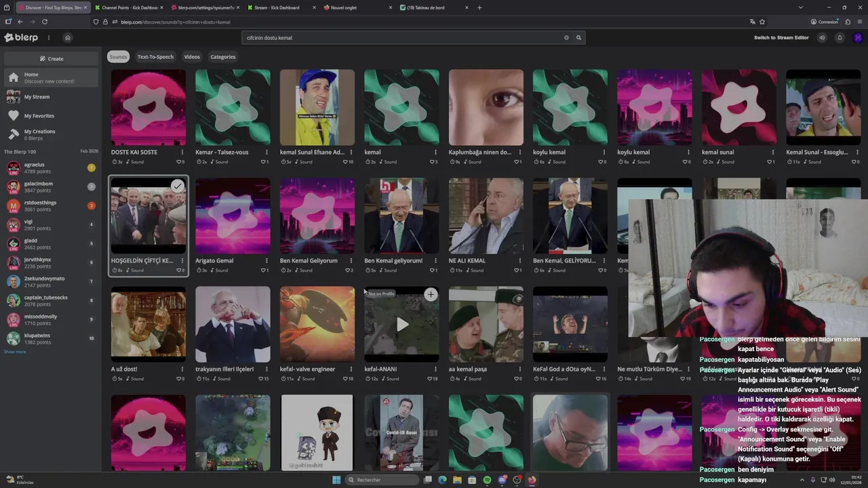The height and width of the screenshot is (488, 868).
Task: Toggle heart on Ben Kemal Geliyorum sound
Action: 347,270
